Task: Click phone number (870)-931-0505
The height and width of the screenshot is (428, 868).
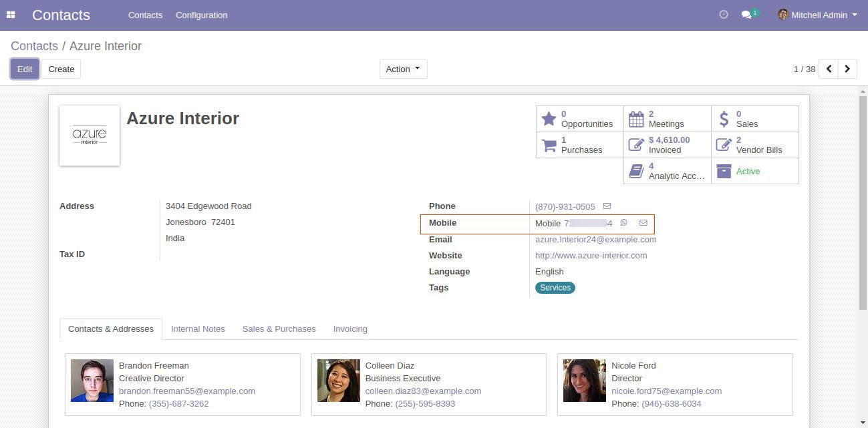Action: pos(565,206)
